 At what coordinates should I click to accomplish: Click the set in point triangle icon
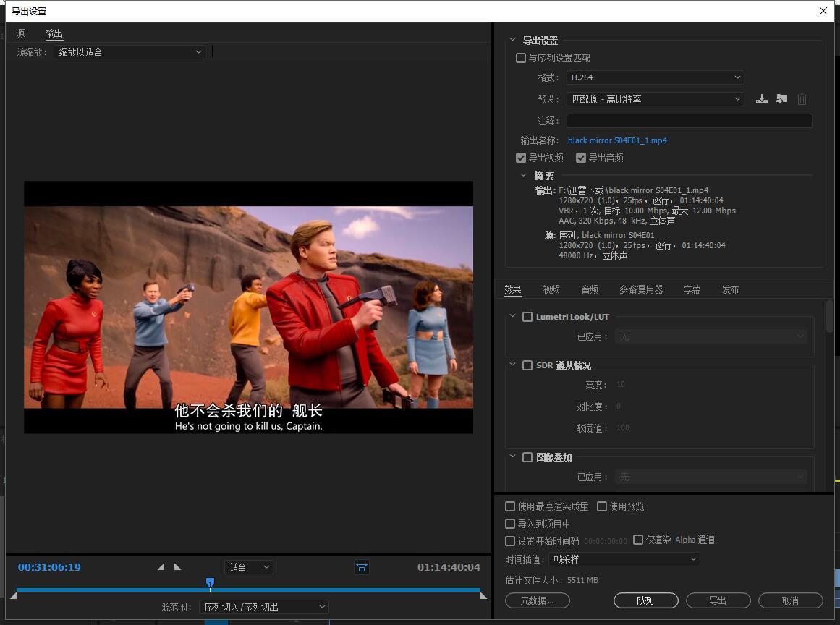pyautogui.click(x=161, y=567)
